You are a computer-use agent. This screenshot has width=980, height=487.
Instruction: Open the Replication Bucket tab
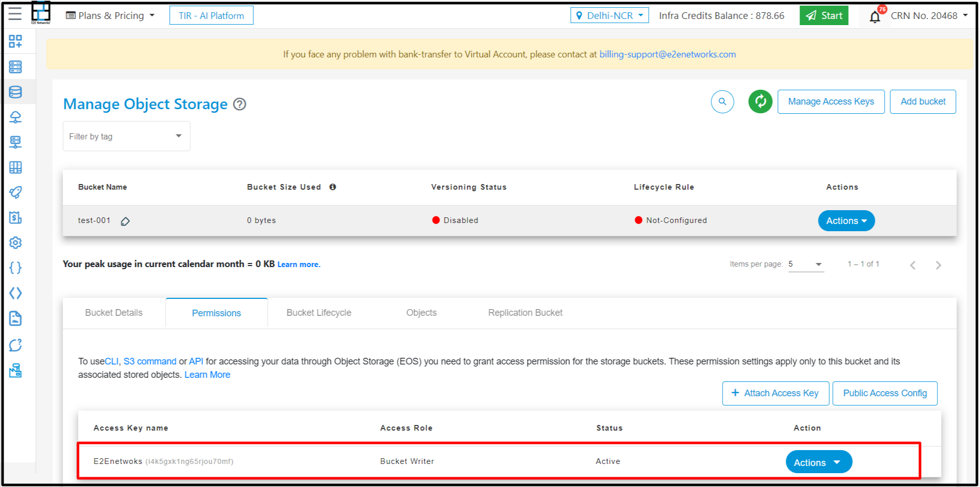point(525,313)
